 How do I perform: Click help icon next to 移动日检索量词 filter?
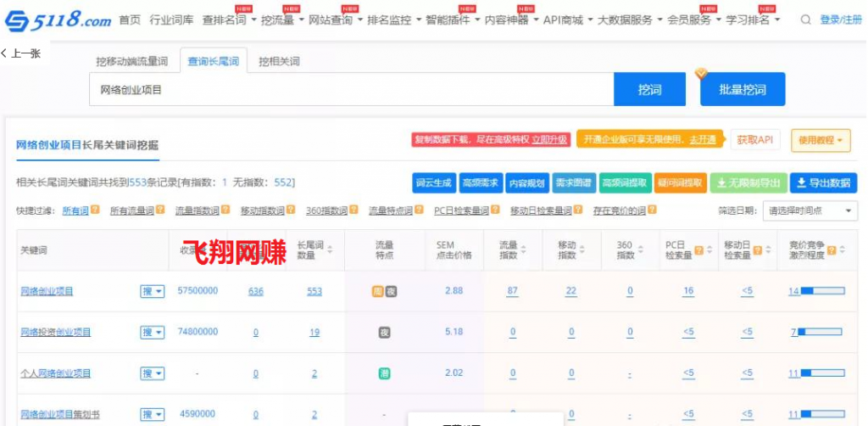point(578,210)
